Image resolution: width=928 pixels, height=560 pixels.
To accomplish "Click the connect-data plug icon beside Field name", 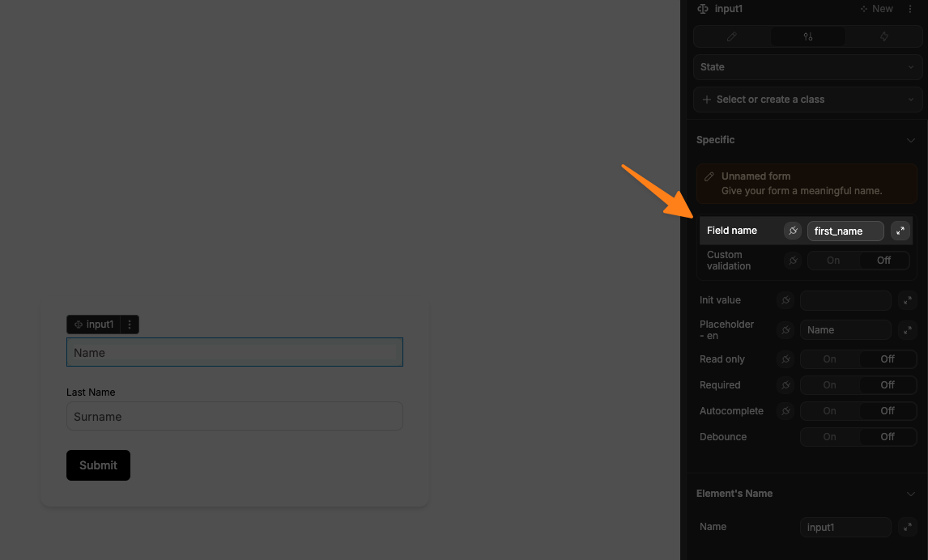I will click(792, 231).
